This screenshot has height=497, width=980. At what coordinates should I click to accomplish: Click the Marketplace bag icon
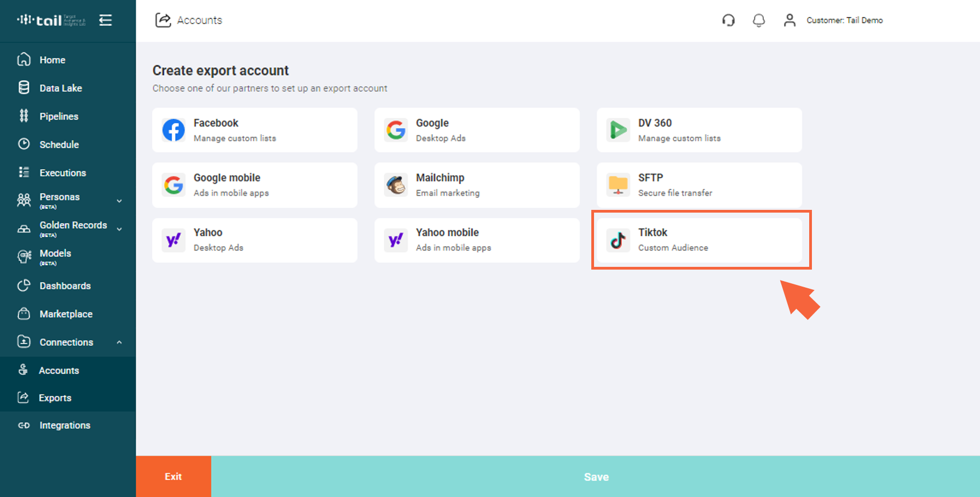coord(24,313)
